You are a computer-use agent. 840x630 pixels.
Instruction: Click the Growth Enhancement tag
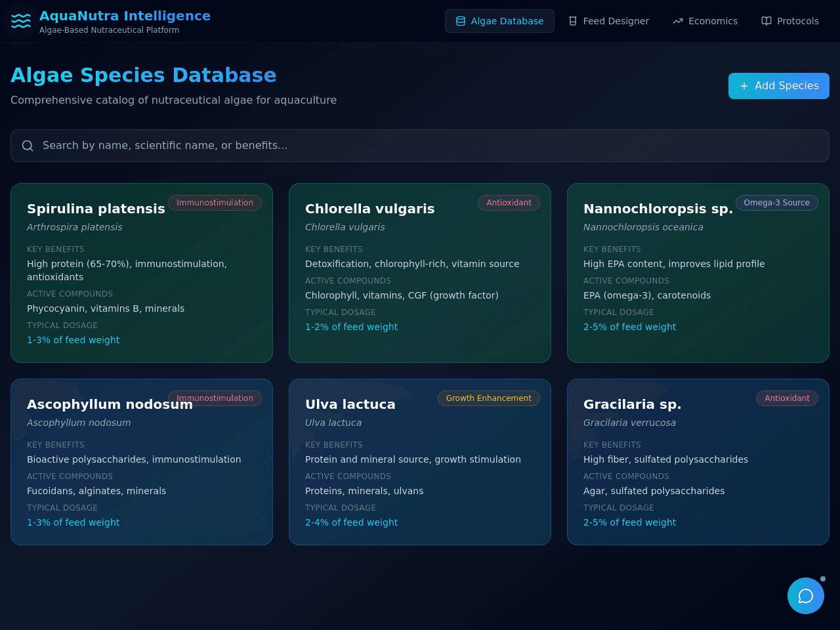pos(489,398)
